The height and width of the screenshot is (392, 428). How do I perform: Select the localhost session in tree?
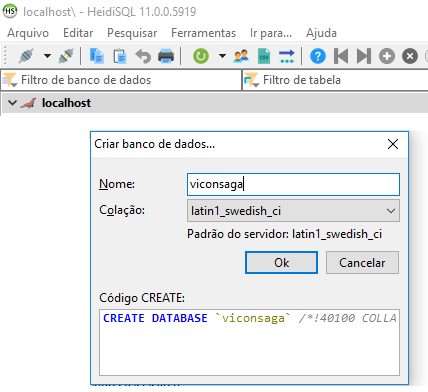pyautogui.click(x=66, y=103)
